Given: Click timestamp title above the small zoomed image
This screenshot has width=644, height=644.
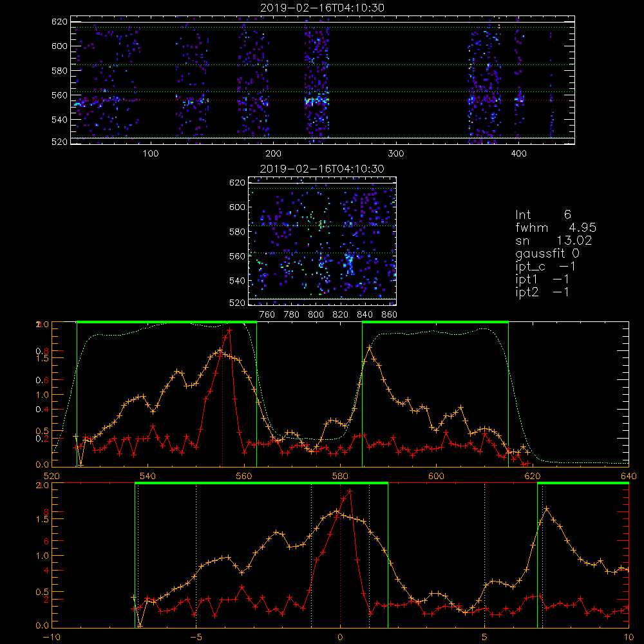Looking at the screenshot, I should point(322,169).
